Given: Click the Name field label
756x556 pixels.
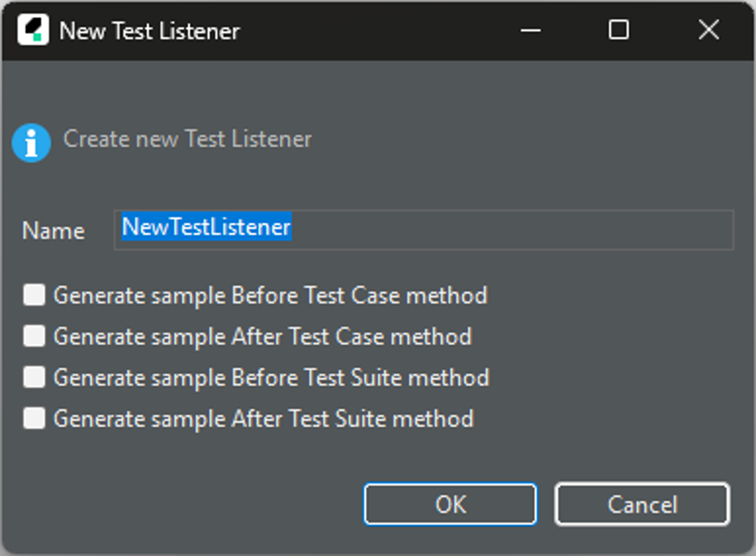Looking at the screenshot, I should point(53,231).
